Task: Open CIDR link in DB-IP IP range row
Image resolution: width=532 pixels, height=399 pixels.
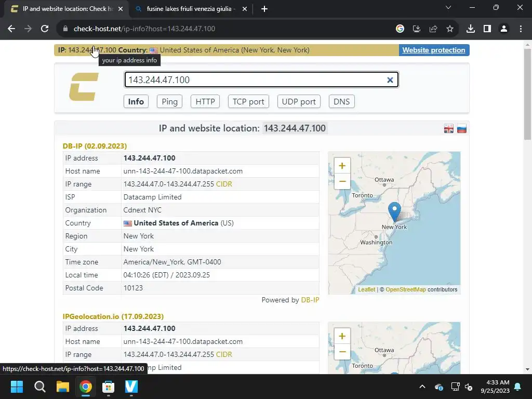Action: click(224, 184)
